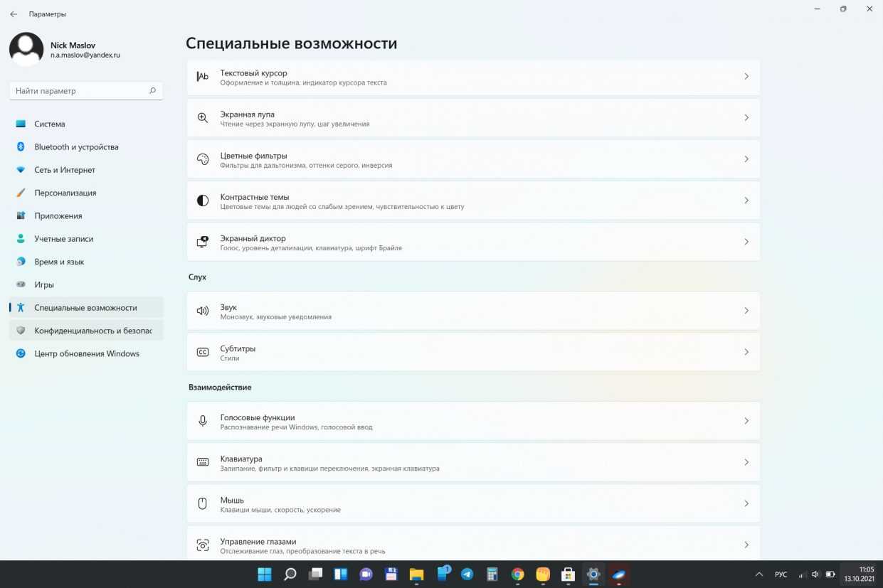Image resolution: width=883 pixels, height=588 pixels.
Task: Click the Звук speaker icon
Action: 203,311
